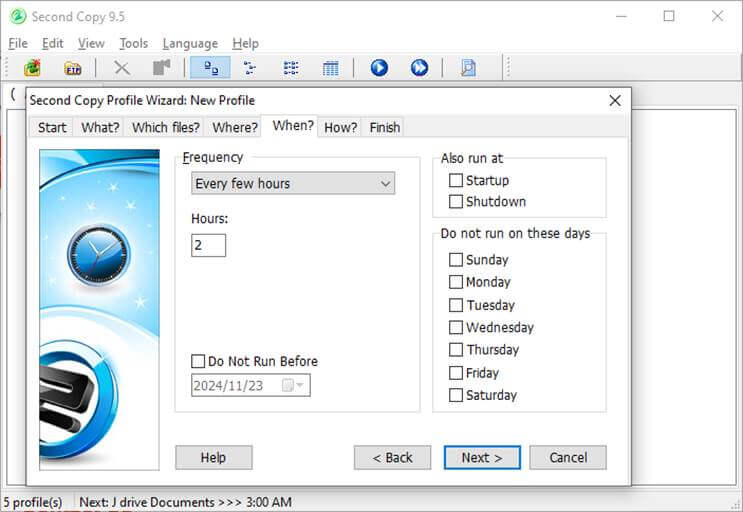The width and height of the screenshot is (743, 512).
Task: Check the Sunday checkbox
Action: (456, 260)
